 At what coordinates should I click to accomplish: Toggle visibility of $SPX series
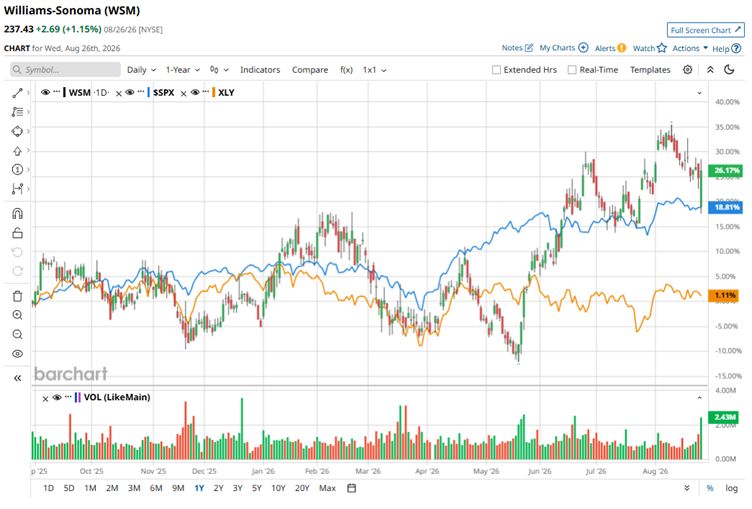129,92
